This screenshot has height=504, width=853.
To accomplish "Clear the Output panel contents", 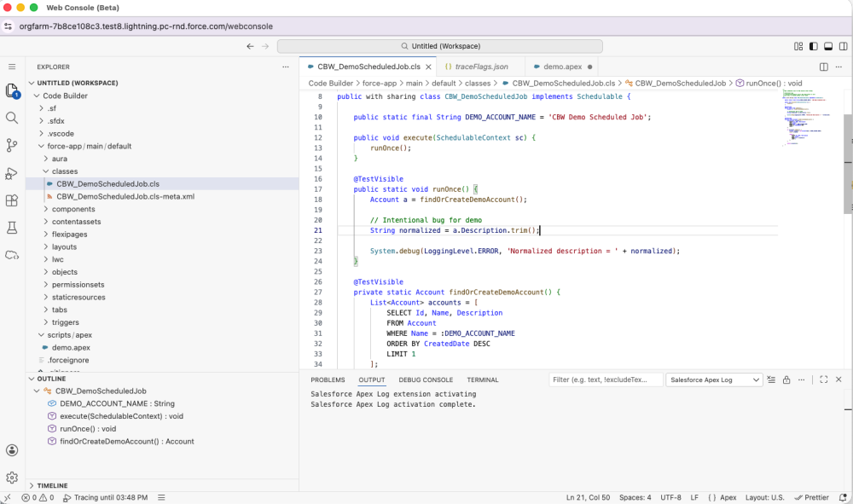I will [x=772, y=379].
